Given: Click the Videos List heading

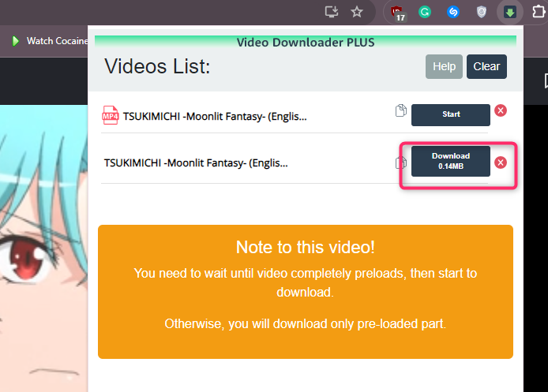Looking at the screenshot, I should [x=157, y=66].
